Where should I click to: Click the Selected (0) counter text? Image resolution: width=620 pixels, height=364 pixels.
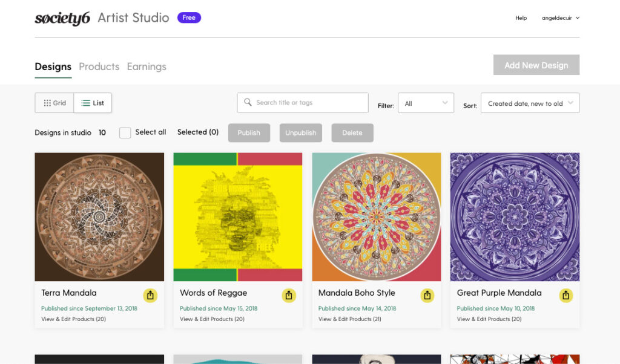[198, 132]
